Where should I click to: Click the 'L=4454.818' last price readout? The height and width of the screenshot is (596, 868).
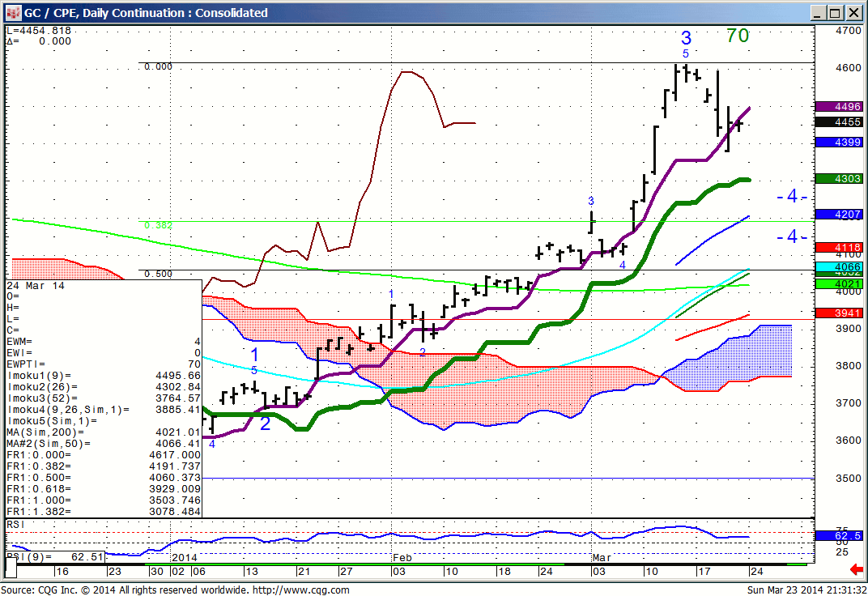[x=39, y=31]
